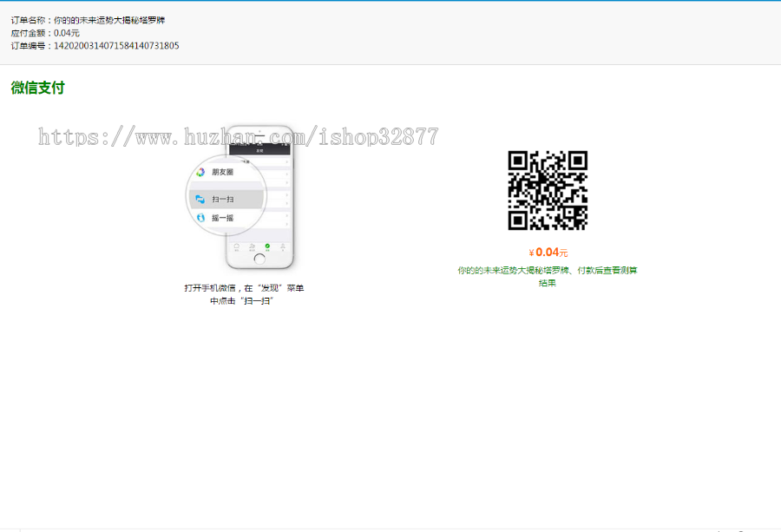Click the phone illustration image
781x532 pixels.
pos(240,197)
